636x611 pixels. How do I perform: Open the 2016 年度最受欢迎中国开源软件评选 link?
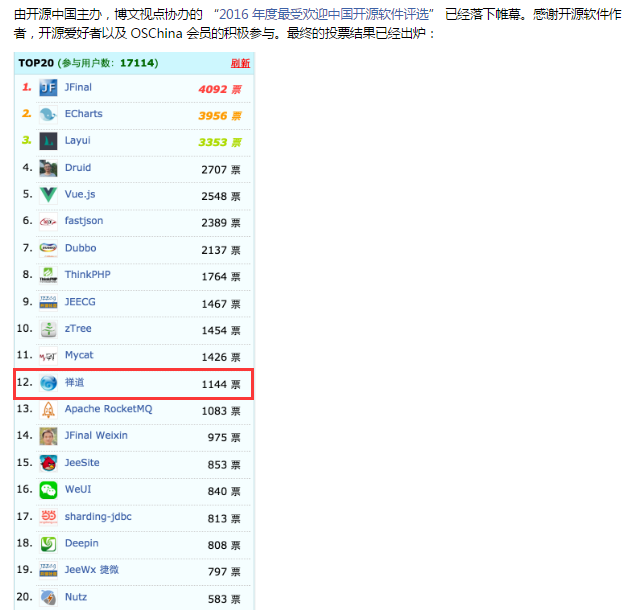tap(324, 15)
